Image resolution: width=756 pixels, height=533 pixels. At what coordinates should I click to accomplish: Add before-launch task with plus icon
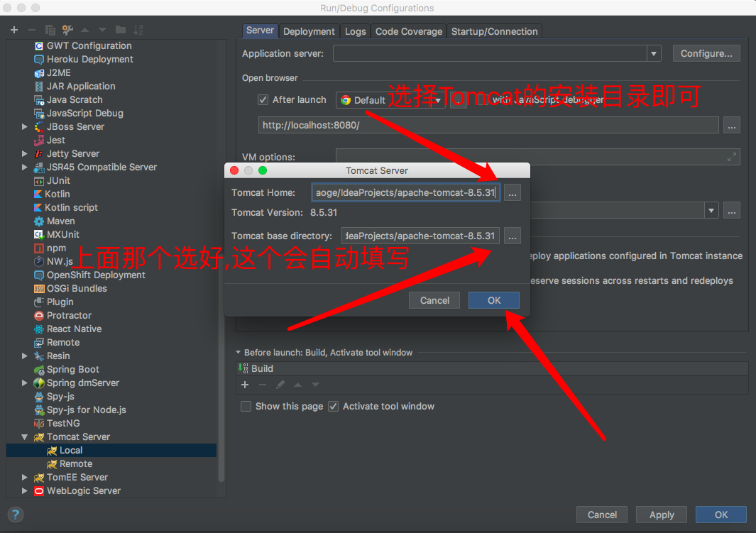(245, 385)
